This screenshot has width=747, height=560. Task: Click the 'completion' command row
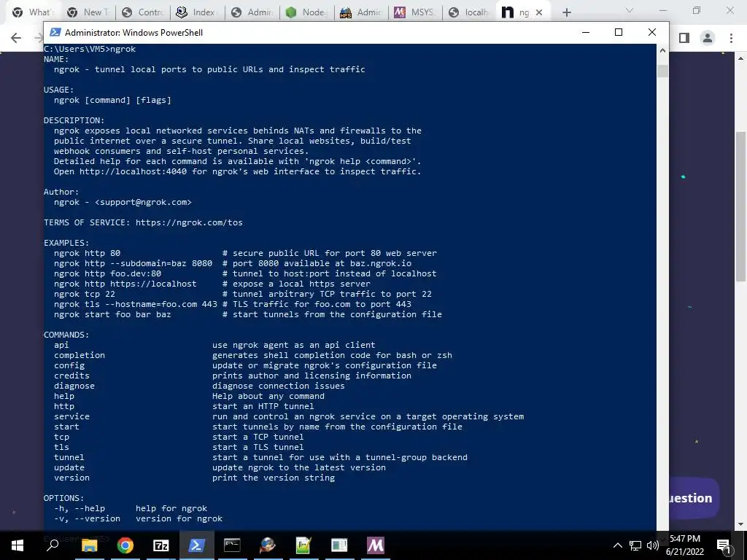(253, 355)
